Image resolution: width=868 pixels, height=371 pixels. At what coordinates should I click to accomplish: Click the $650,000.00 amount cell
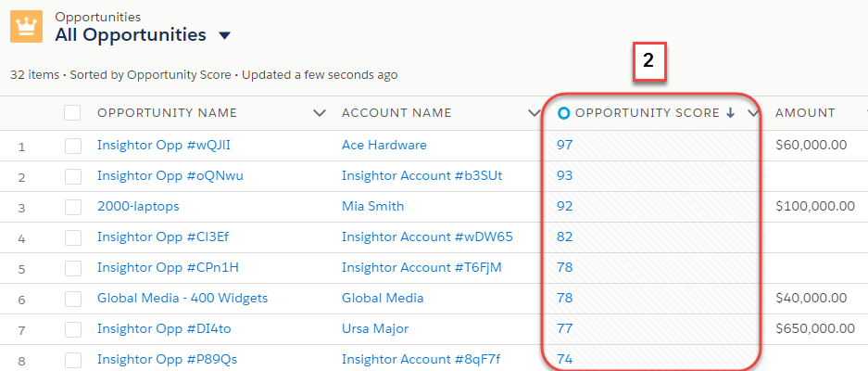pyautogui.click(x=815, y=329)
